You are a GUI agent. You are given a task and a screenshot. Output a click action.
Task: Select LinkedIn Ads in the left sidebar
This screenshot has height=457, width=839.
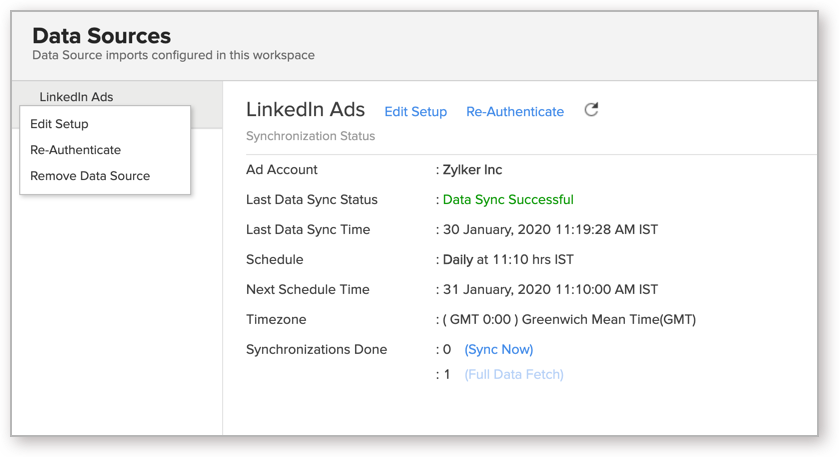click(76, 97)
